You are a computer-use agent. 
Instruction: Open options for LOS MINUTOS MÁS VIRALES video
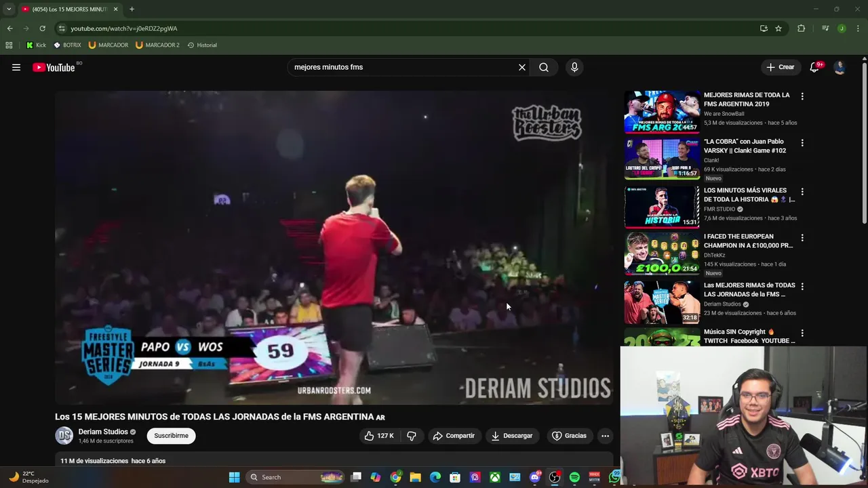coord(802,192)
